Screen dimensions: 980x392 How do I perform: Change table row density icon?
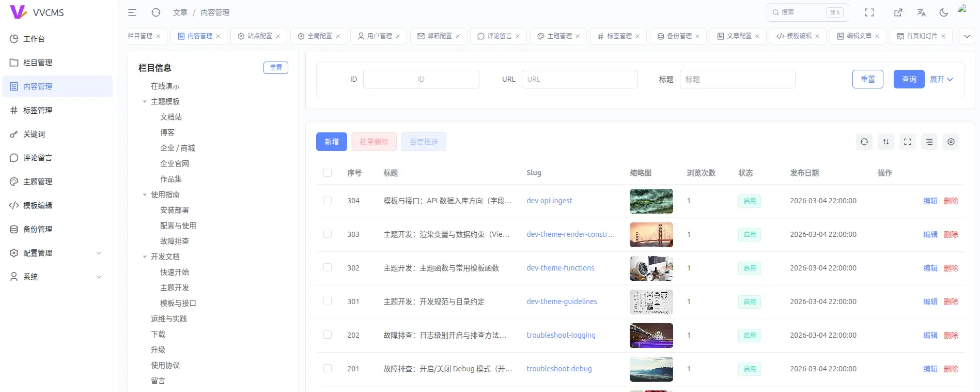[x=929, y=142]
